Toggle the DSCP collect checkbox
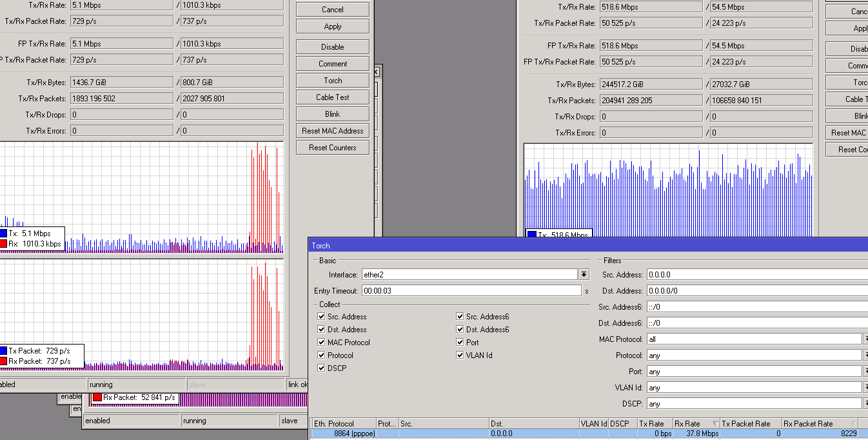868x440 pixels. 321,368
